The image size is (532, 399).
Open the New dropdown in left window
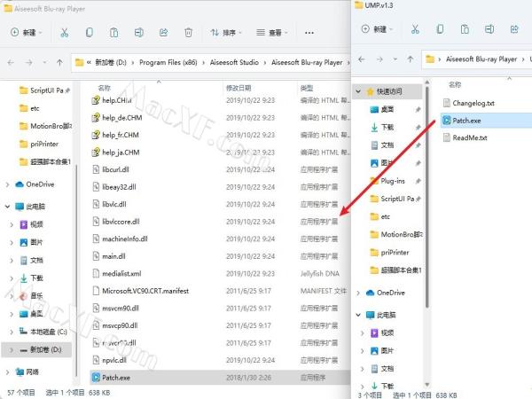coord(26,33)
